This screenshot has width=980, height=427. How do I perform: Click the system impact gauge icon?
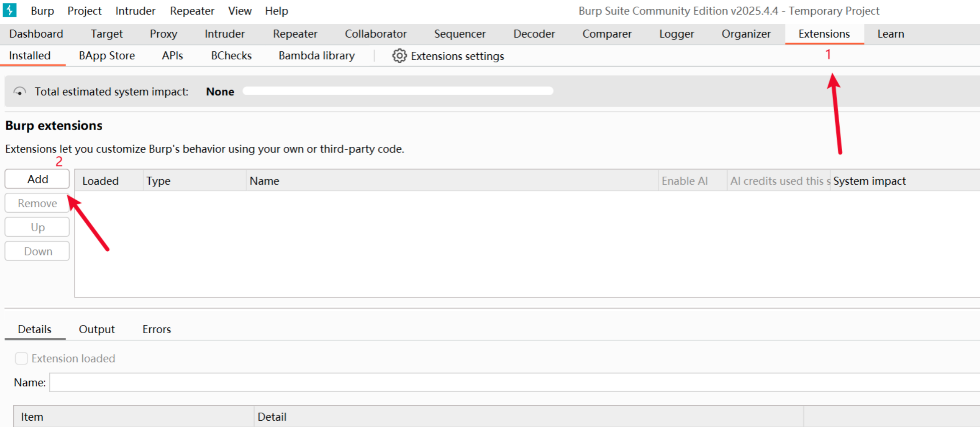[x=20, y=91]
